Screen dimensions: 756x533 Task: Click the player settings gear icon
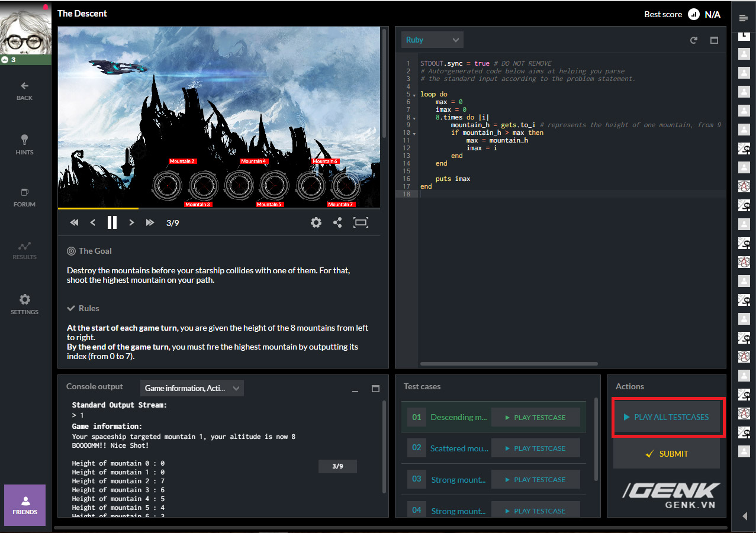316,222
